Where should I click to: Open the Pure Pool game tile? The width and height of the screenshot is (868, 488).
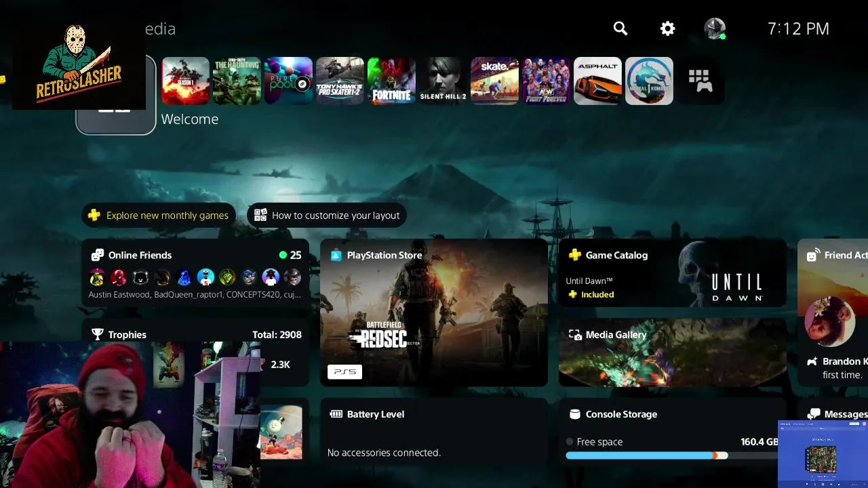[288, 81]
